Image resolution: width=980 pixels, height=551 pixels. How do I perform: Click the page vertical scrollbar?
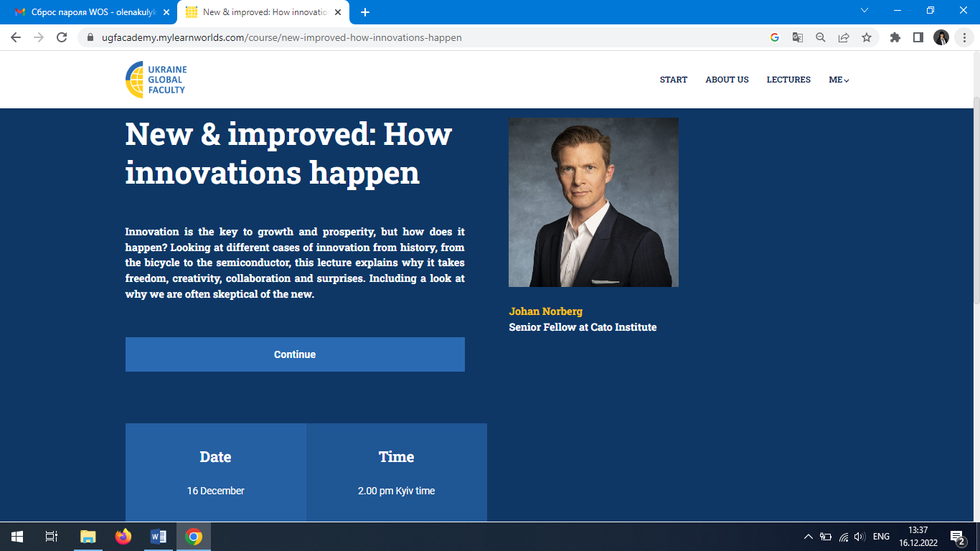(976, 201)
